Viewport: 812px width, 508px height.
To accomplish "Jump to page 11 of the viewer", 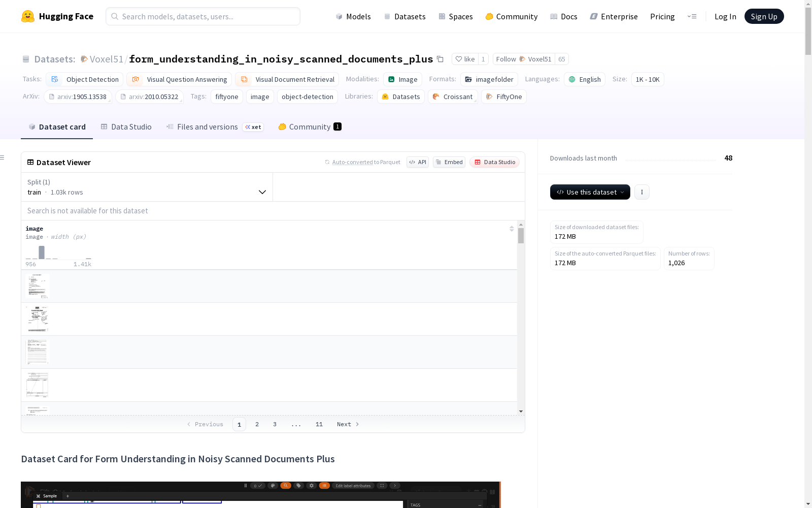I will (x=319, y=424).
